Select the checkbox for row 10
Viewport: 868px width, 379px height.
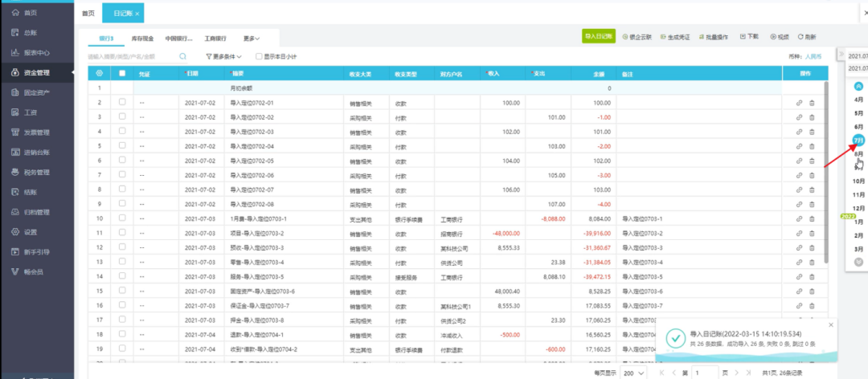(122, 218)
